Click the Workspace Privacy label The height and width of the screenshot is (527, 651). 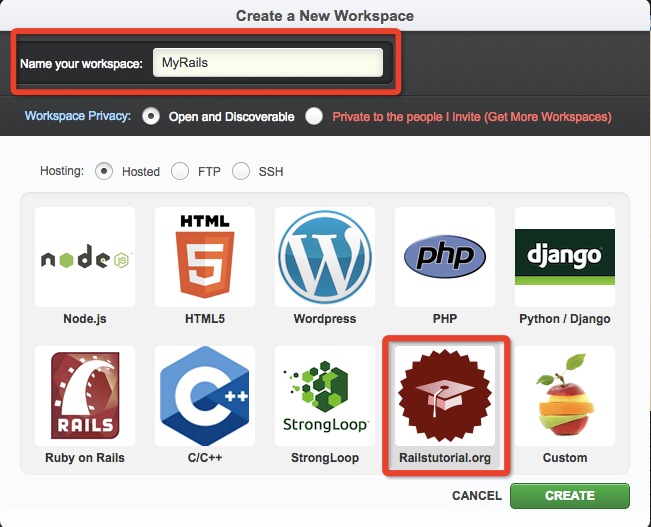point(78,116)
